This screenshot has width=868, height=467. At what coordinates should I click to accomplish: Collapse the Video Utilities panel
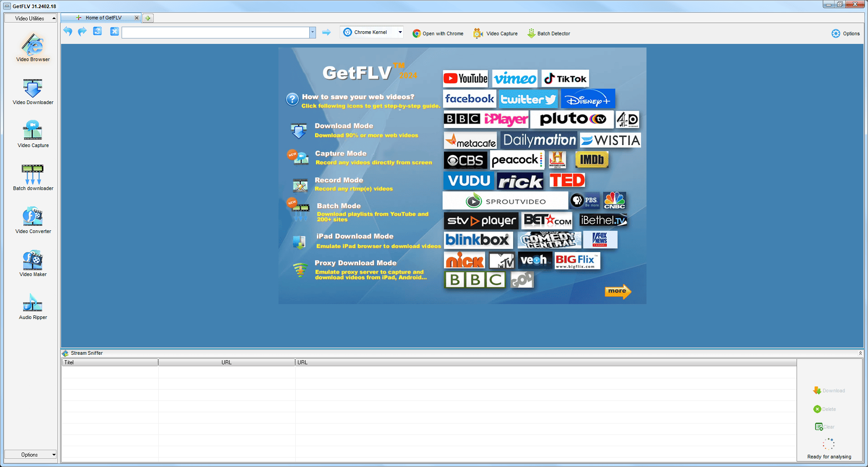[x=52, y=18]
